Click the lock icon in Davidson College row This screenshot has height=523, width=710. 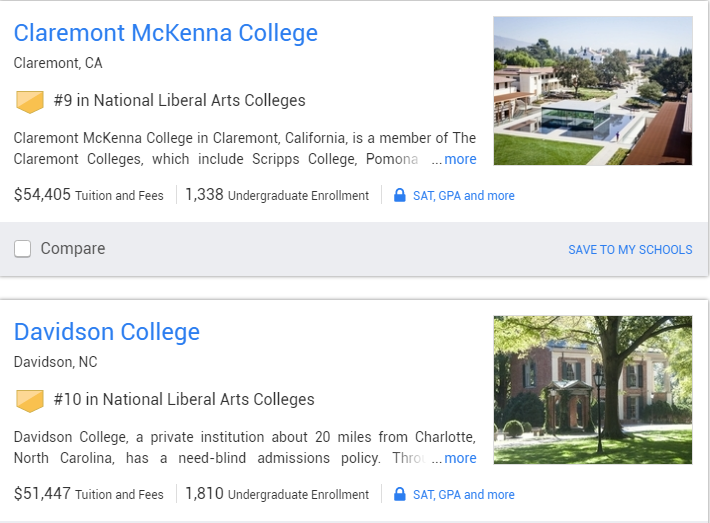[x=400, y=494]
